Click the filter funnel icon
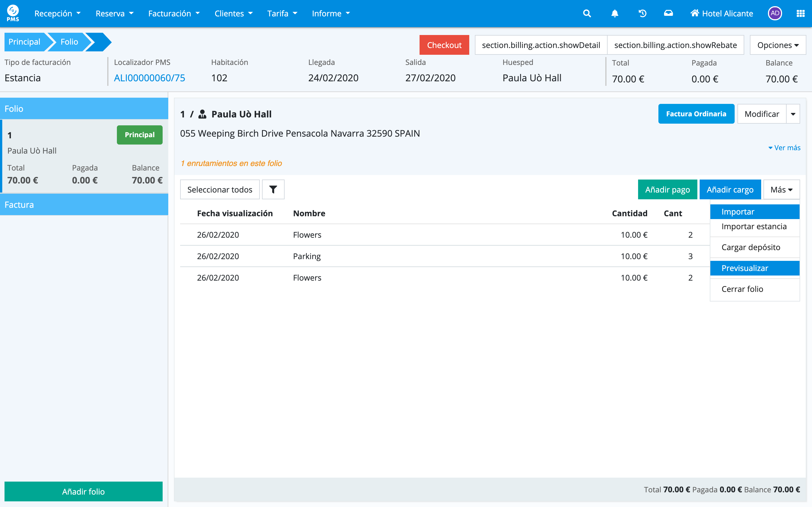 click(273, 189)
